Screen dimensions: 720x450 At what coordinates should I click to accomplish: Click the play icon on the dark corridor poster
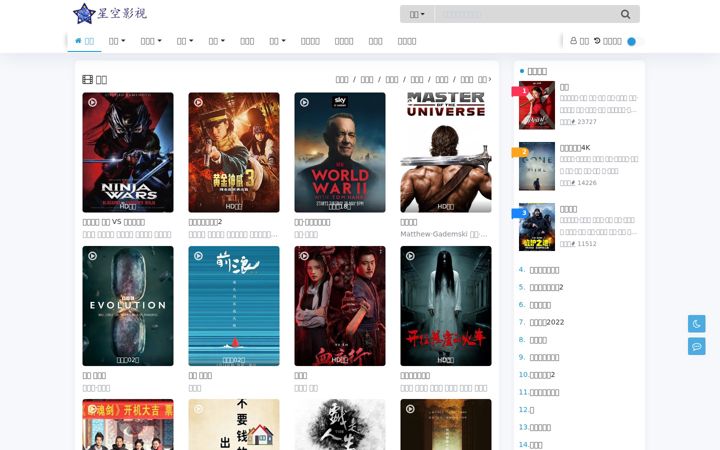click(x=410, y=409)
